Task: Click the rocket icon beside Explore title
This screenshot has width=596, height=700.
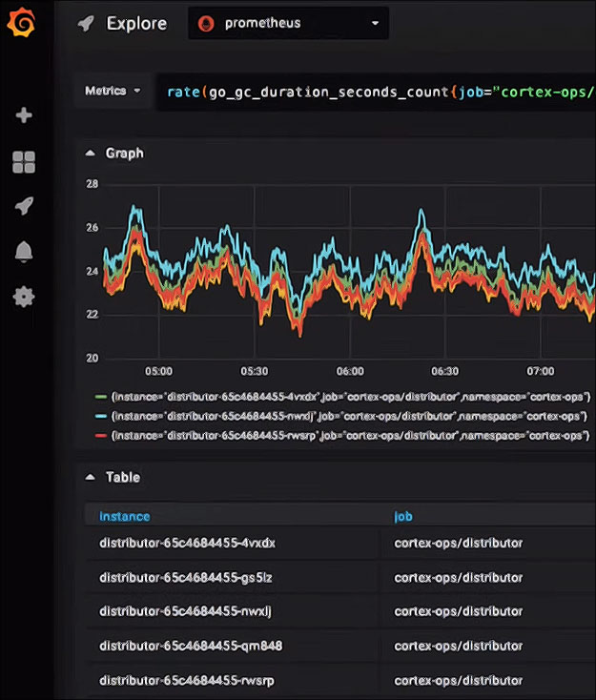Action: (86, 23)
